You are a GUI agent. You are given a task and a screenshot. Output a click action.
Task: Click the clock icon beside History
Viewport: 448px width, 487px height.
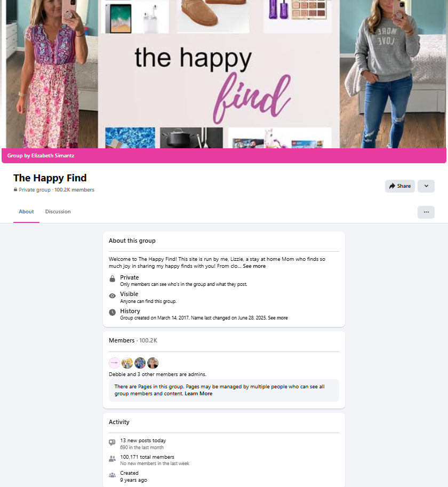click(x=113, y=313)
